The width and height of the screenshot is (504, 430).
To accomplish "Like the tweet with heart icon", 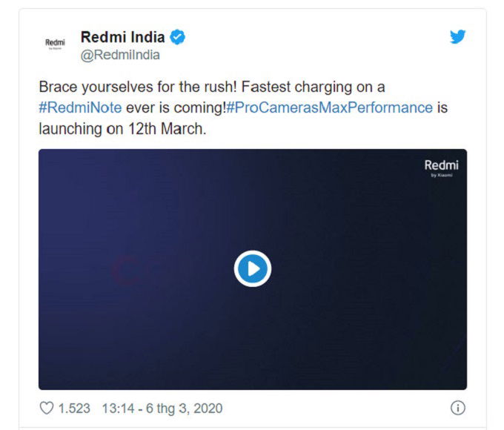I will coord(47,408).
